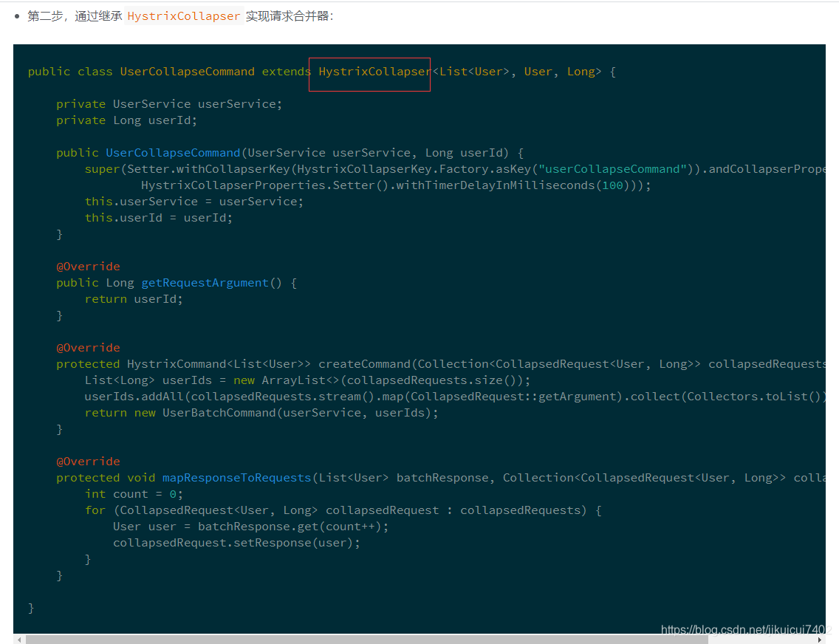Click the 'int count = 0;' line
This screenshot has width=839, height=644.
pos(134,494)
